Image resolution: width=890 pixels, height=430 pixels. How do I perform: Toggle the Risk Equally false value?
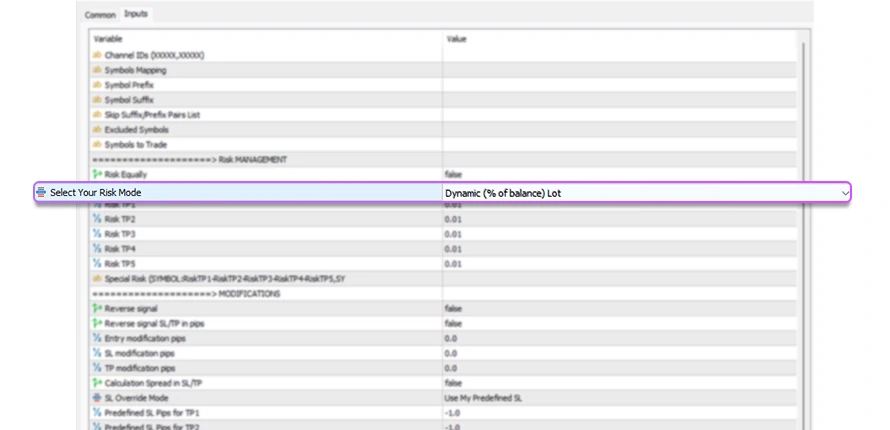(453, 174)
